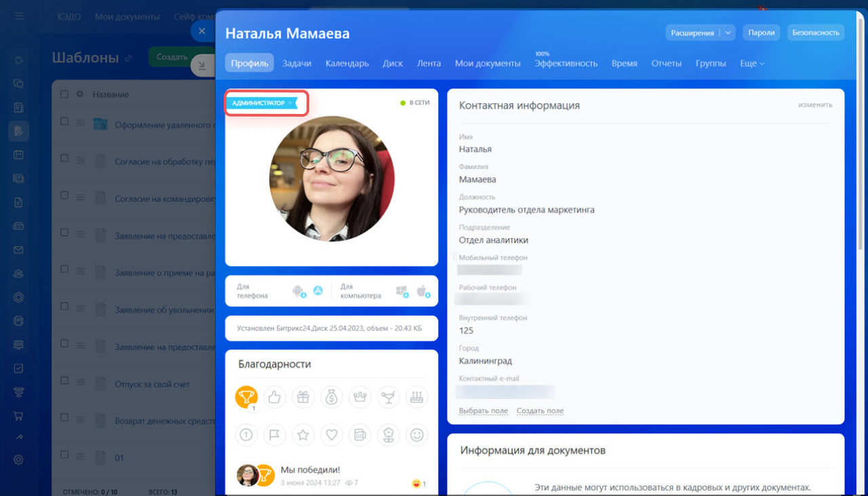Open the Мы победили! gratitude post
The width and height of the screenshot is (868, 496).
pyautogui.click(x=311, y=470)
